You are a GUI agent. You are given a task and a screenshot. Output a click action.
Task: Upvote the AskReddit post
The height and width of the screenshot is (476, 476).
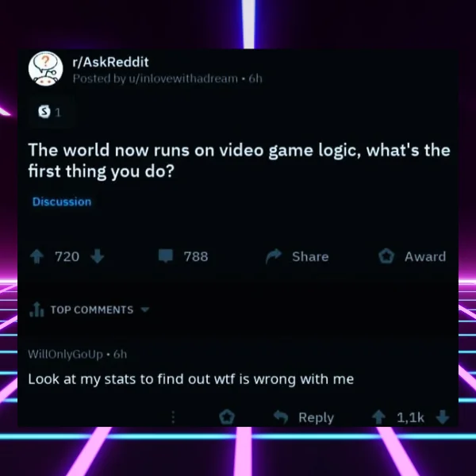click(37, 256)
